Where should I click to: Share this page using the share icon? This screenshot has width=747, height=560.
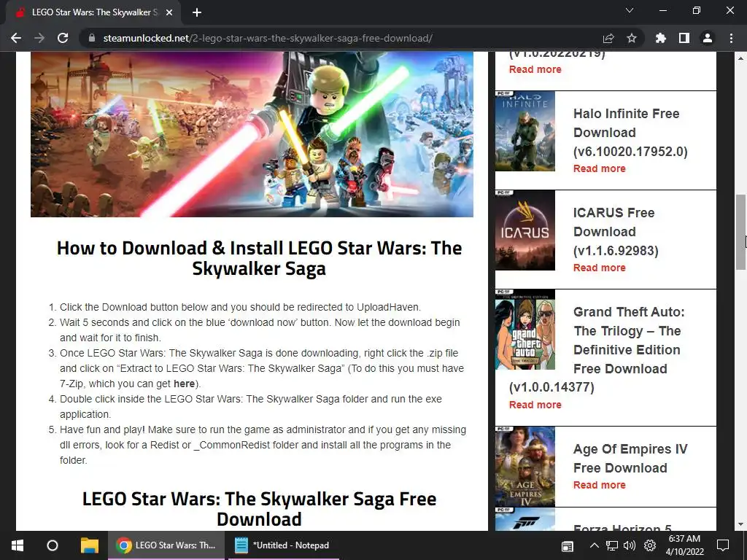[x=608, y=38]
